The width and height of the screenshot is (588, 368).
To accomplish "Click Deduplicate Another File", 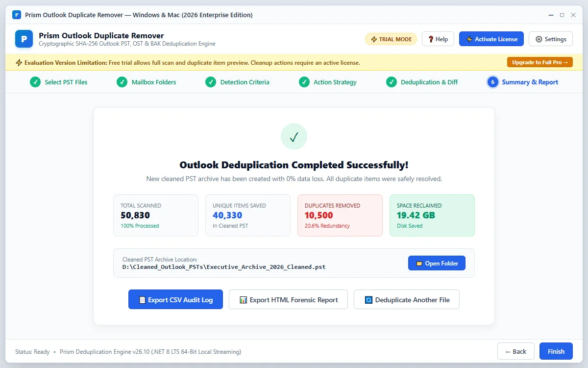I will 407,299.
